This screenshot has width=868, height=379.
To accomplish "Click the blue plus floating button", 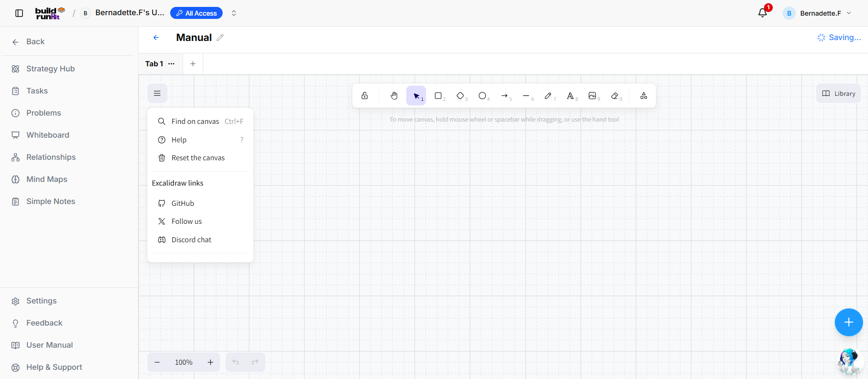I will pyautogui.click(x=849, y=322).
